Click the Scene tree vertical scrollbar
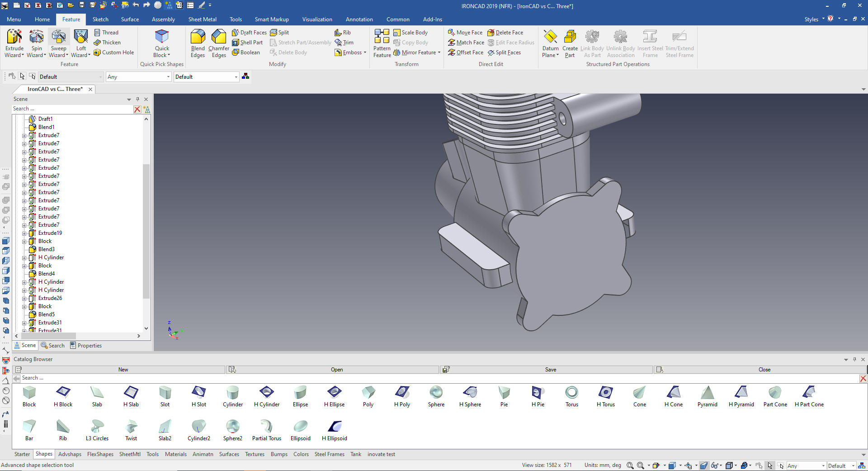The image size is (868, 471). click(146, 231)
